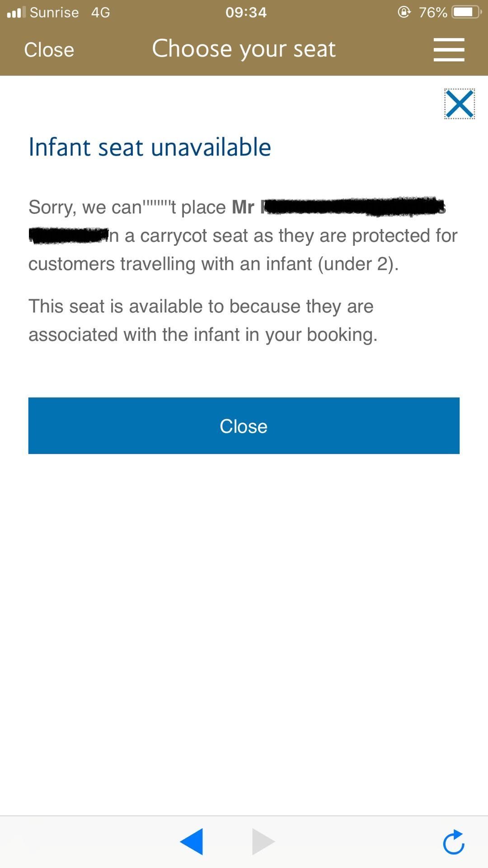Screen dimensions: 488x868
Task: Tap the customers travelling with an infant line
Action: [x=213, y=264]
